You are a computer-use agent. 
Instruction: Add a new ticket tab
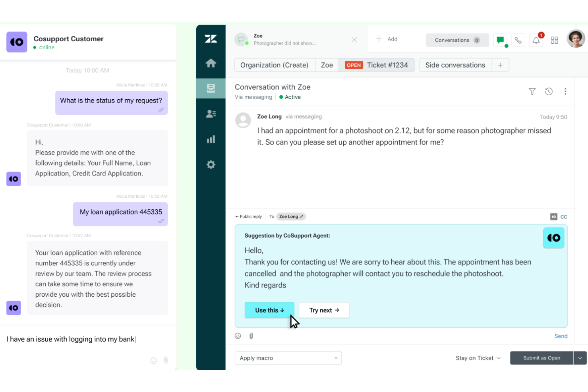[x=387, y=39]
